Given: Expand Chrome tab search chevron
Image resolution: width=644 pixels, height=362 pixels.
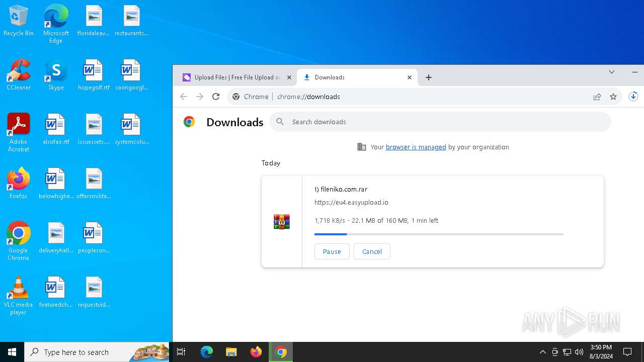Looking at the screenshot, I should pos(612,72).
